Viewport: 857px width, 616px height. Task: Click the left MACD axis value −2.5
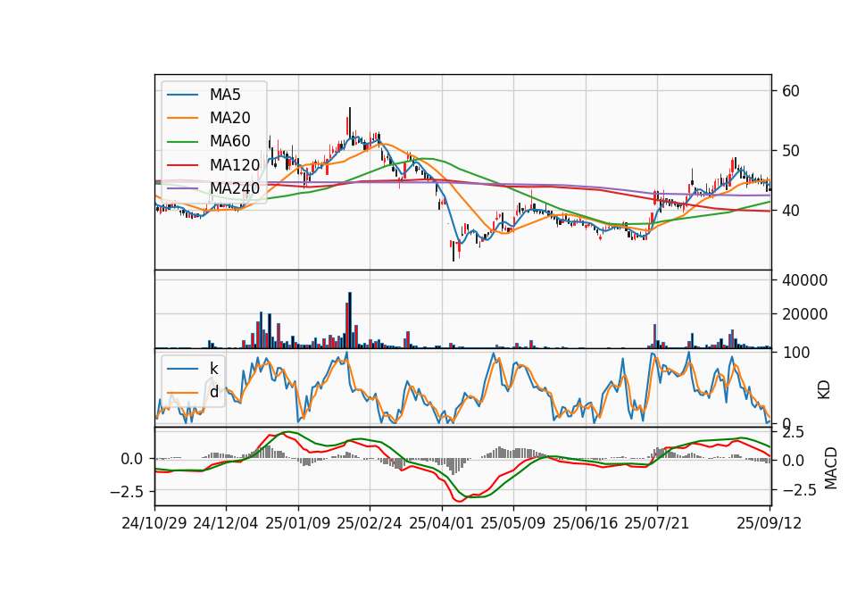pos(127,492)
